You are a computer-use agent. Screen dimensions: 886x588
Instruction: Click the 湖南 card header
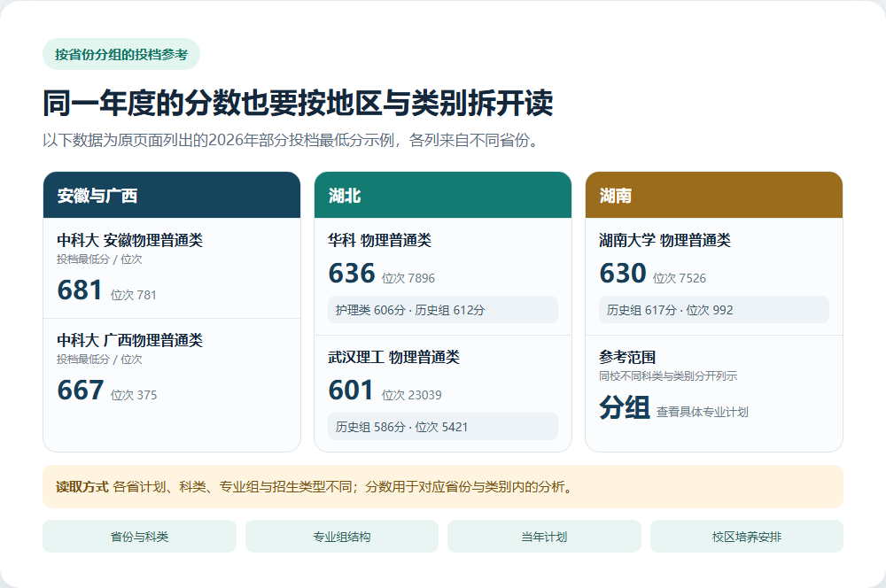point(713,195)
